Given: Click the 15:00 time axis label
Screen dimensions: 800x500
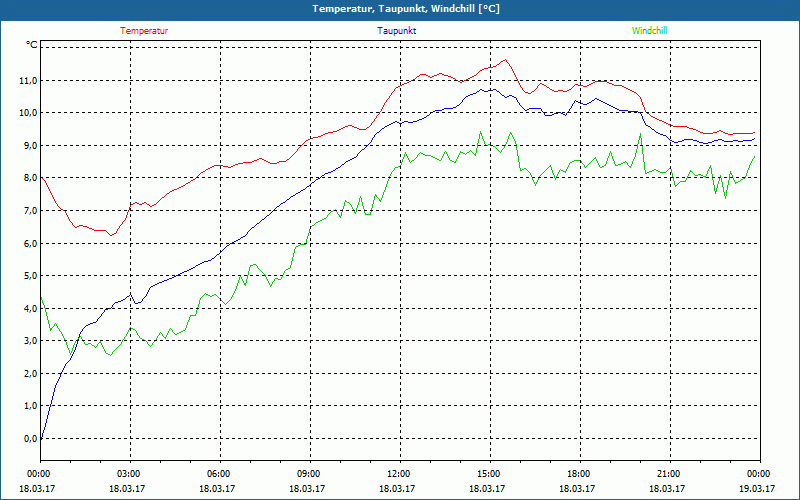Looking at the screenshot, I should 489,474.
